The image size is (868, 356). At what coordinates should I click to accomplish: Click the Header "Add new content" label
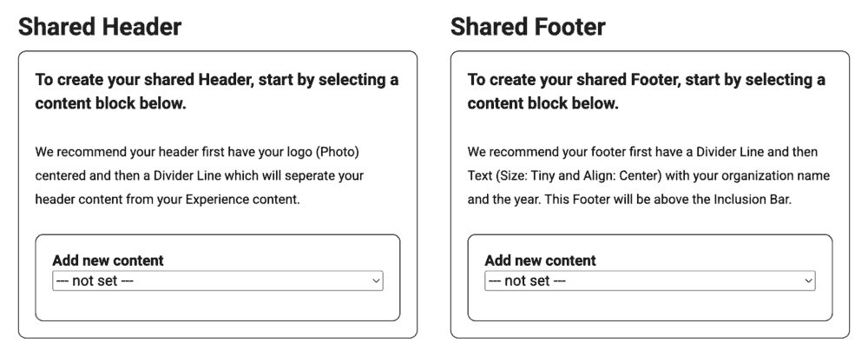108,260
